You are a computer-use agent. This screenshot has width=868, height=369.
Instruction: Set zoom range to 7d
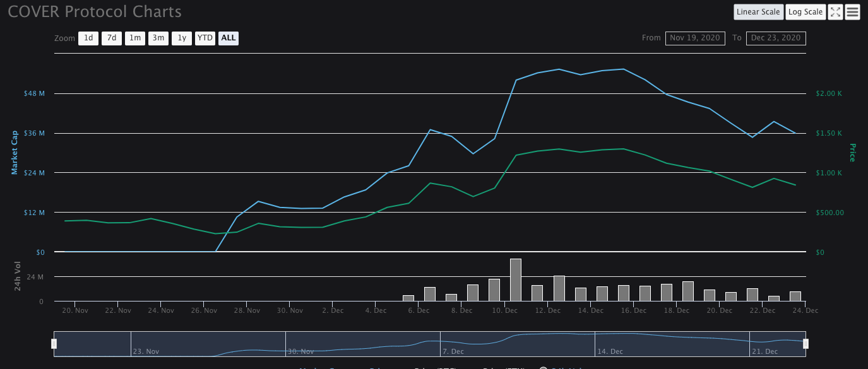click(x=112, y=38)
